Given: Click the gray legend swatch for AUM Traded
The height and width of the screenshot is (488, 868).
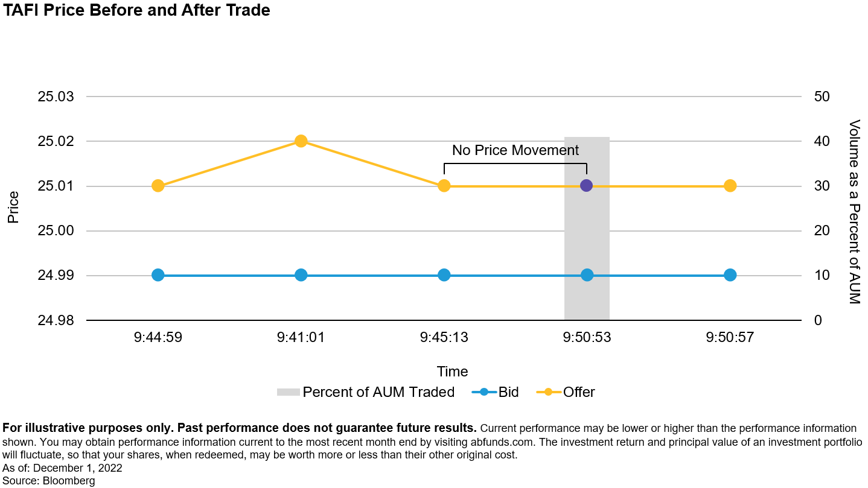Looking at the screenshot, I should coord(289,392).
